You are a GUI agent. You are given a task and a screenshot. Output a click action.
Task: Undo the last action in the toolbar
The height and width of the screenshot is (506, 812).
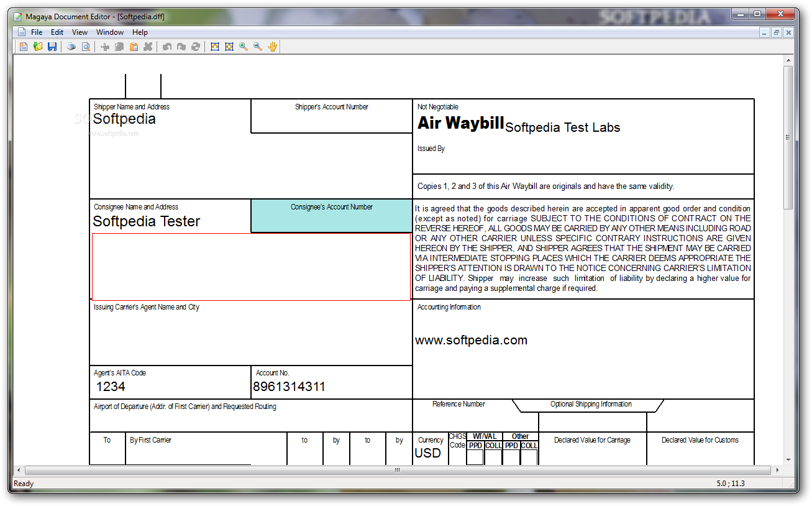(167, 47)
